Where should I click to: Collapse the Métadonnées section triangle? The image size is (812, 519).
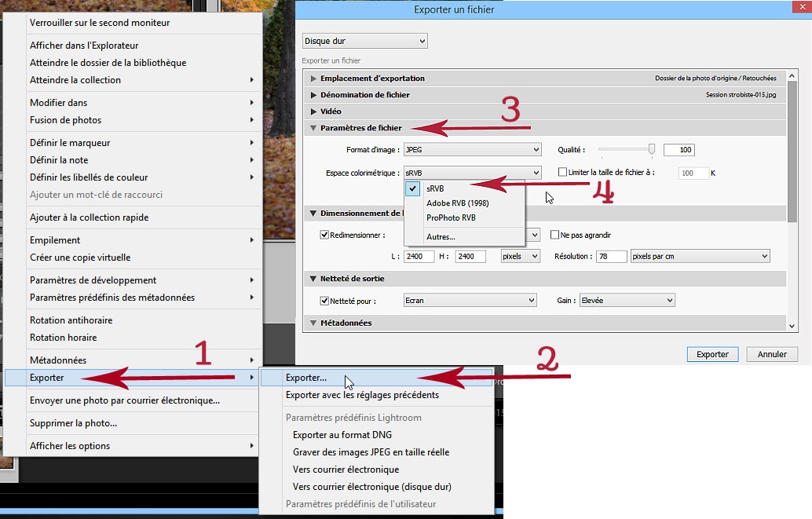[x=314, y=323]
